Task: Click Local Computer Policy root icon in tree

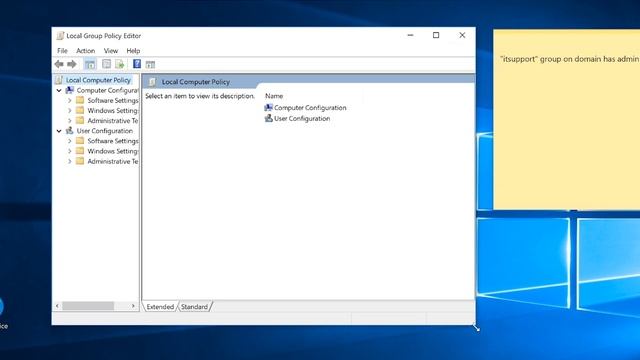Action: click(59, 80)
